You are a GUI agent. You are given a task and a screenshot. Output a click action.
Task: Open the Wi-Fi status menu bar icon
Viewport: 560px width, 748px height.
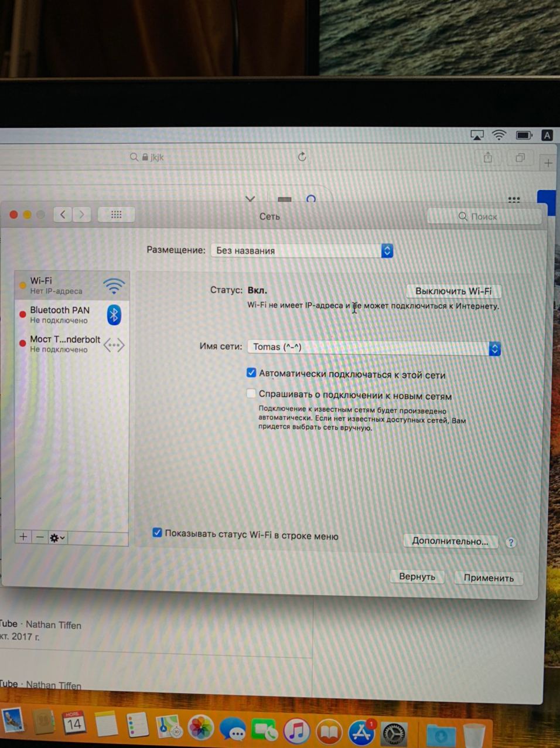(x=499, y=135)
